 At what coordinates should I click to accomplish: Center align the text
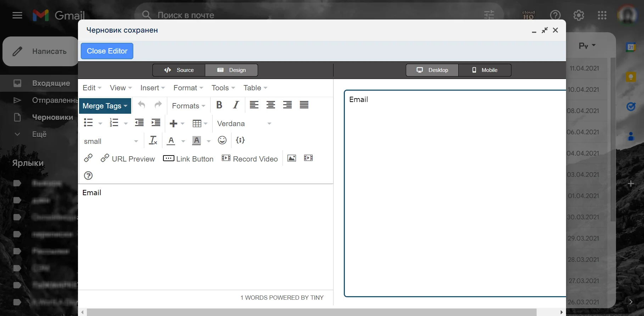pyautogui.click(x=271, y=105)
